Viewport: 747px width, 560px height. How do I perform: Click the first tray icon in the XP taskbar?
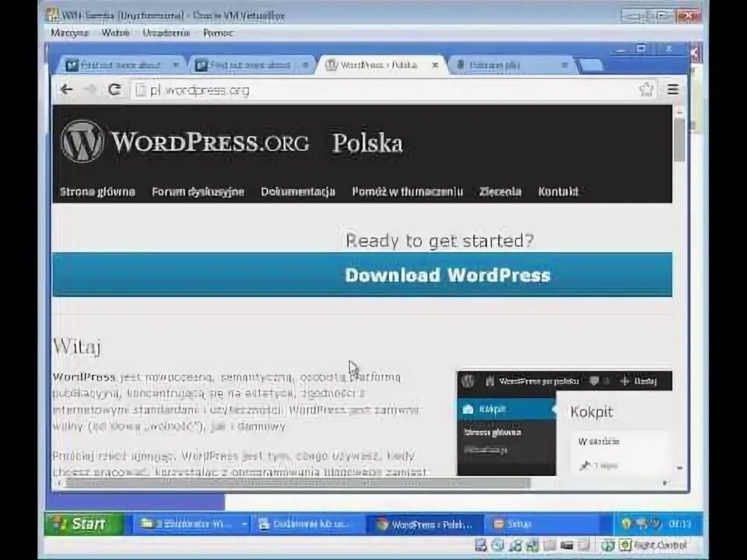626,523
